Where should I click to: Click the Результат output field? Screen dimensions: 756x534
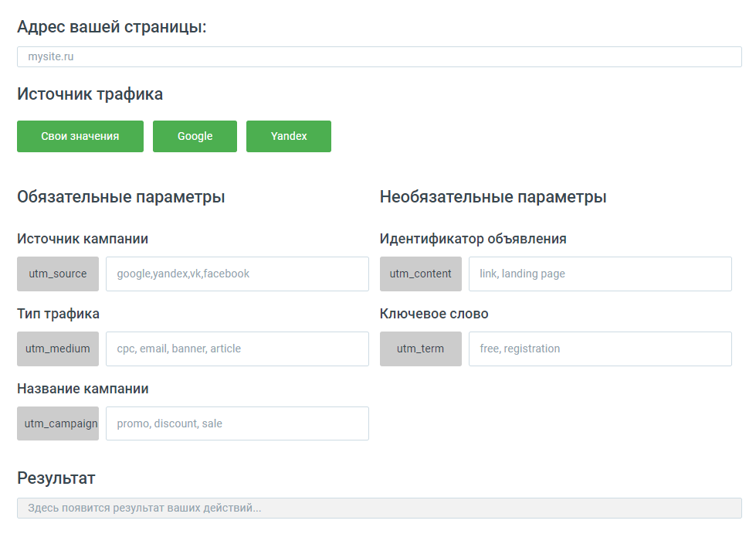coord(379,508)
